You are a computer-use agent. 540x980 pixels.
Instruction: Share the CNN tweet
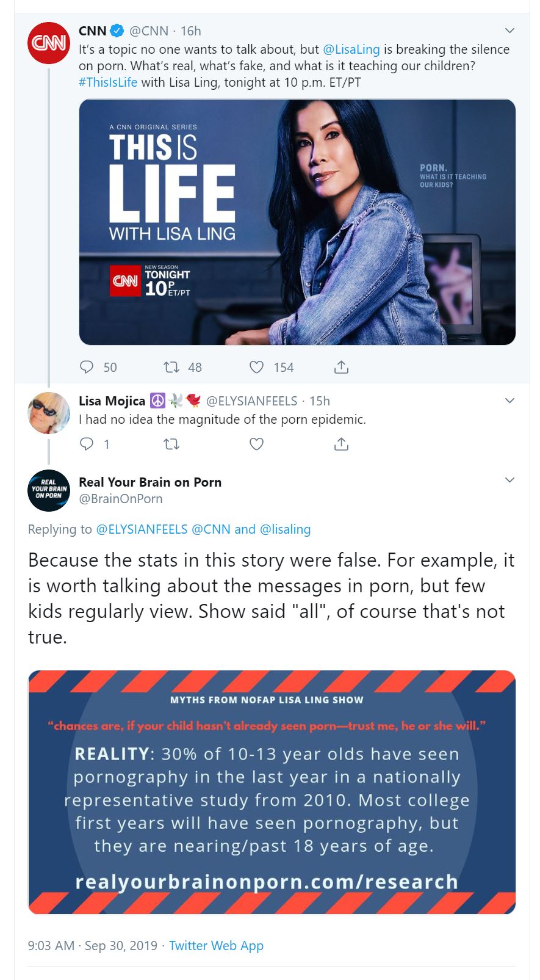(342, 367)
